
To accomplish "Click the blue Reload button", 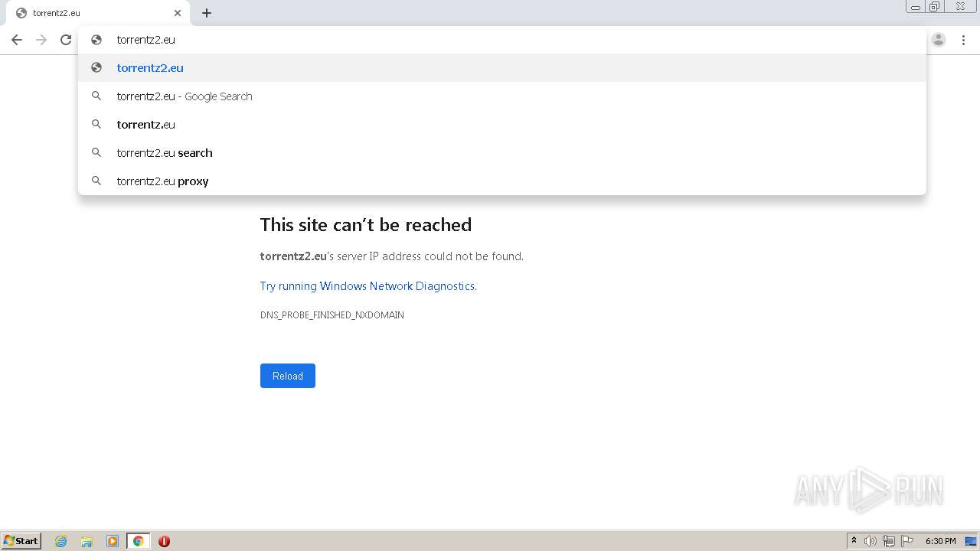I will pos(288,376).
